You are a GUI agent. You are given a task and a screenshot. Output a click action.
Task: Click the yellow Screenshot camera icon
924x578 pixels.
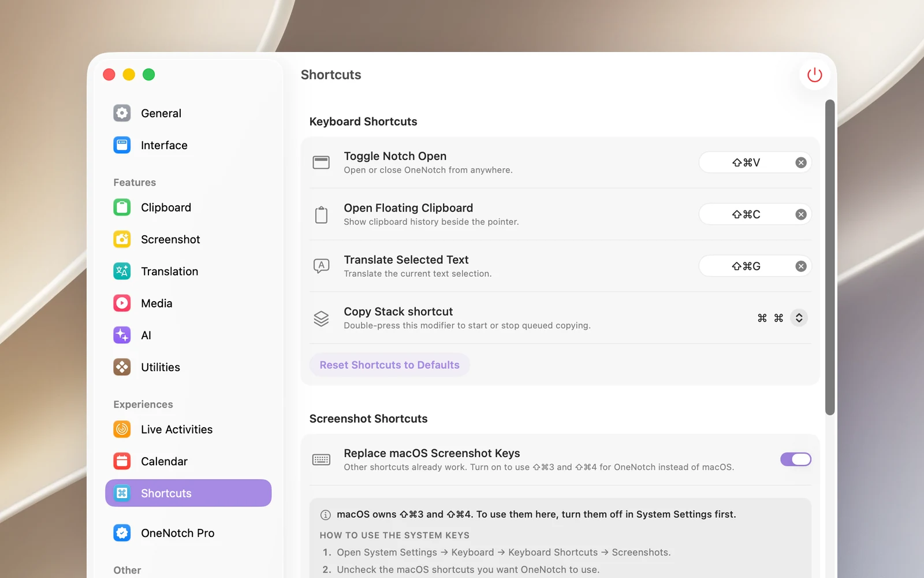pos(122,239)
